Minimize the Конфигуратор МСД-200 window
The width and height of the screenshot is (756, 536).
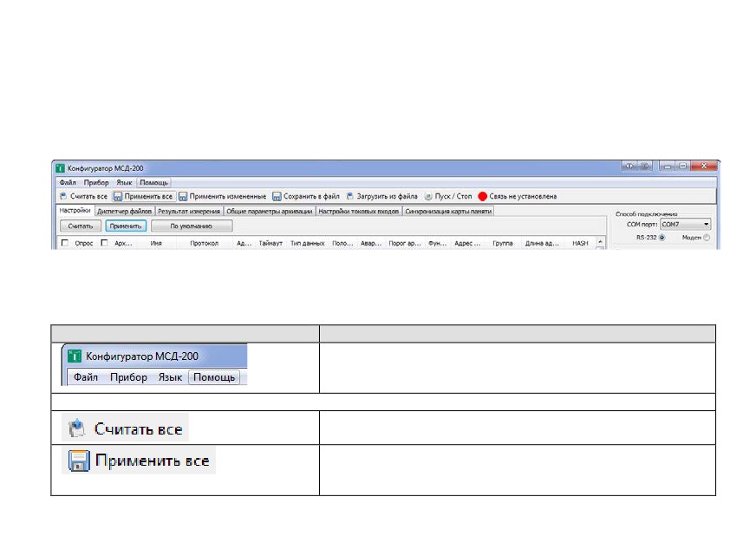[667, 166]
